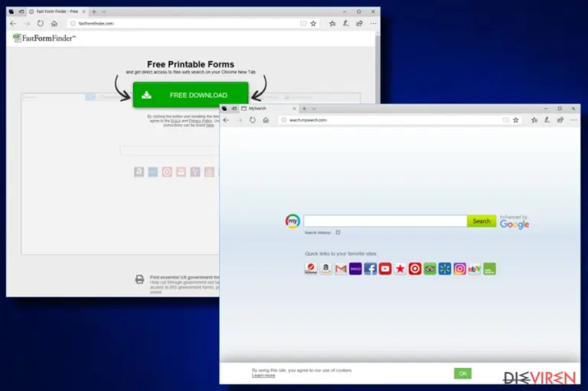Open the first red checkmark quick link
This screenshot has height=391, width=588.
coord(311,269)
